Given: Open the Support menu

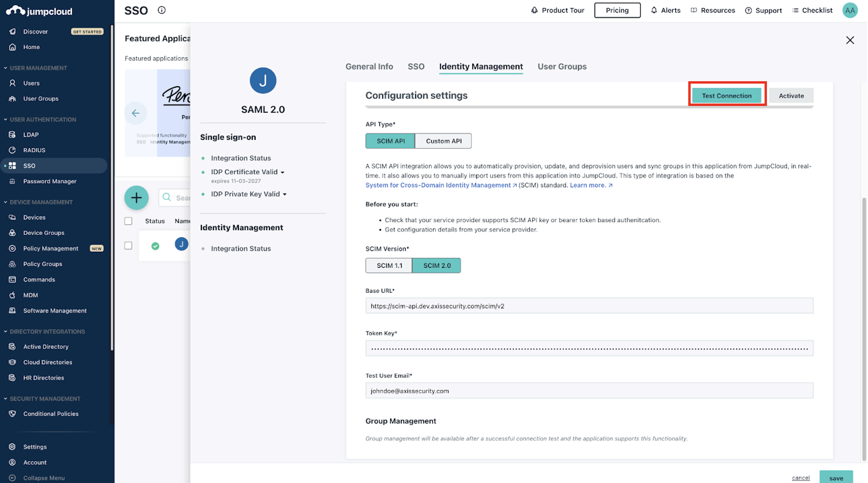Looking at the screenshot, I should coord(763,11).
